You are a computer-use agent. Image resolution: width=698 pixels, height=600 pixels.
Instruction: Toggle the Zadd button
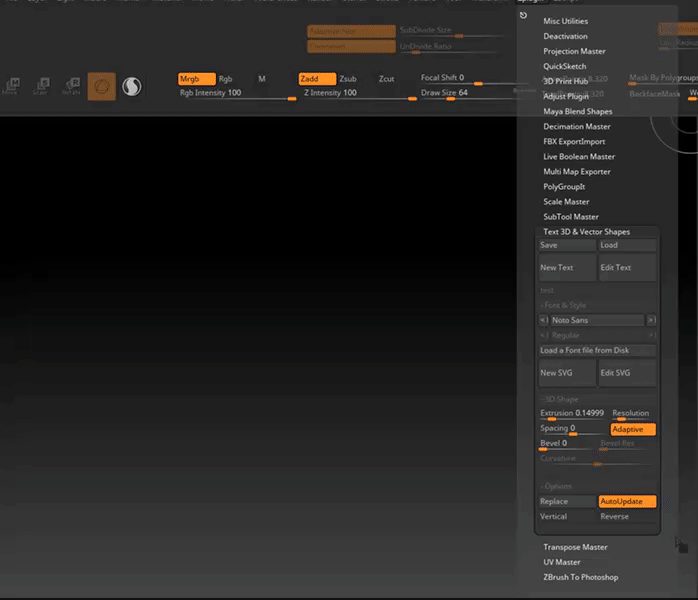(317, 79)
